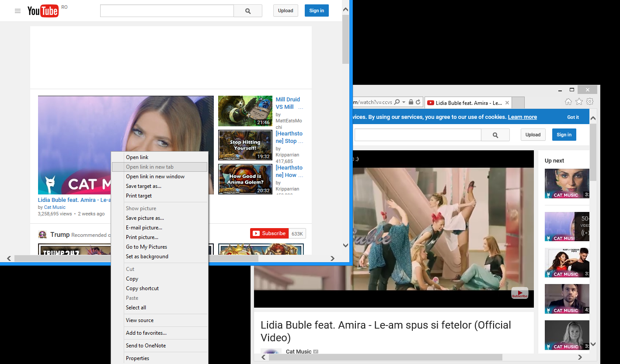Choose 'Print picture...' from context menu
This screenshot has height=364, width=620.
tap(160, 237)
